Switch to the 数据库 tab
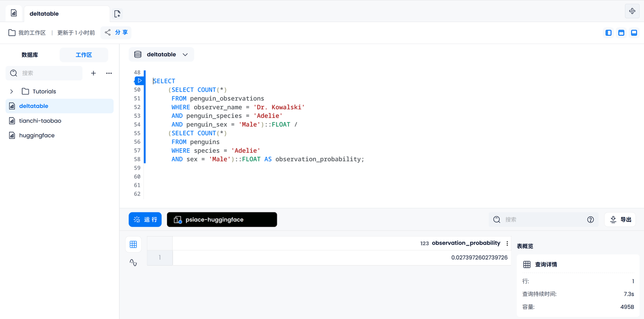 click(30, 55)
